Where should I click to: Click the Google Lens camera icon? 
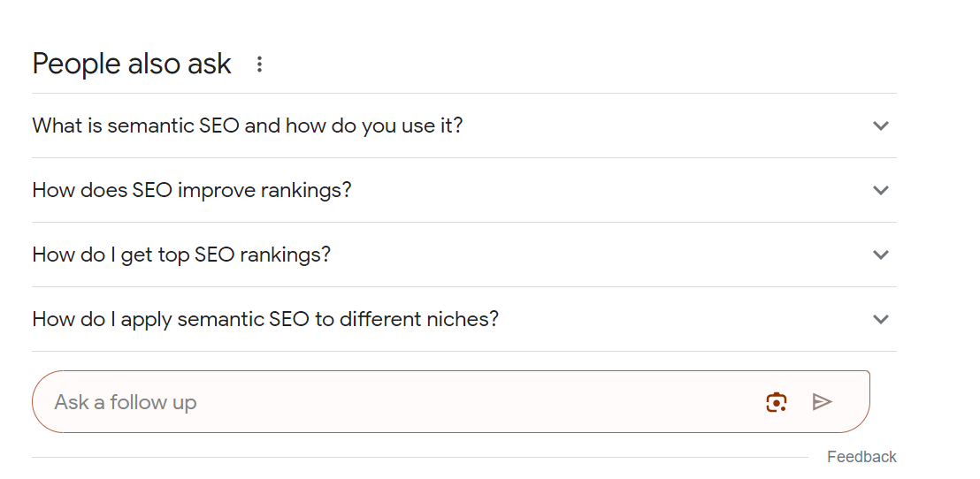[777, 401]
